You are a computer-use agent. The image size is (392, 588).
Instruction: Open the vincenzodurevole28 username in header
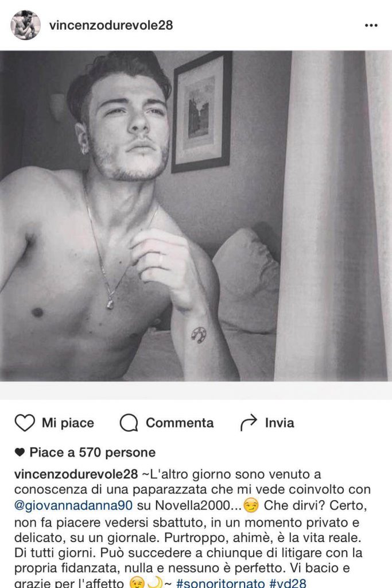point(111,25)
